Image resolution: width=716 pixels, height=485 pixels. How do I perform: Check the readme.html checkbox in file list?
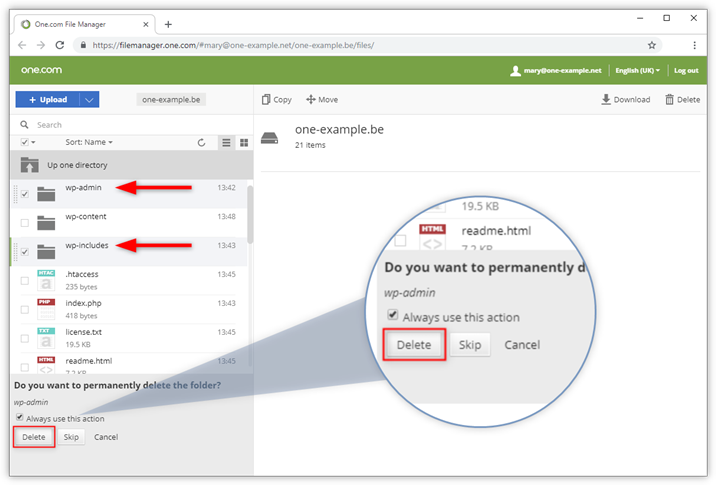point(25,367)
